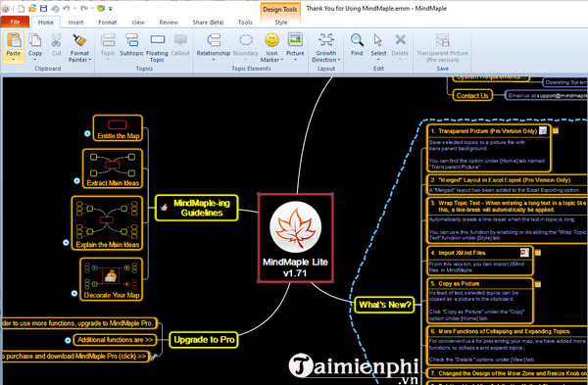Click the Cut scissors icon

pos(57,40)
